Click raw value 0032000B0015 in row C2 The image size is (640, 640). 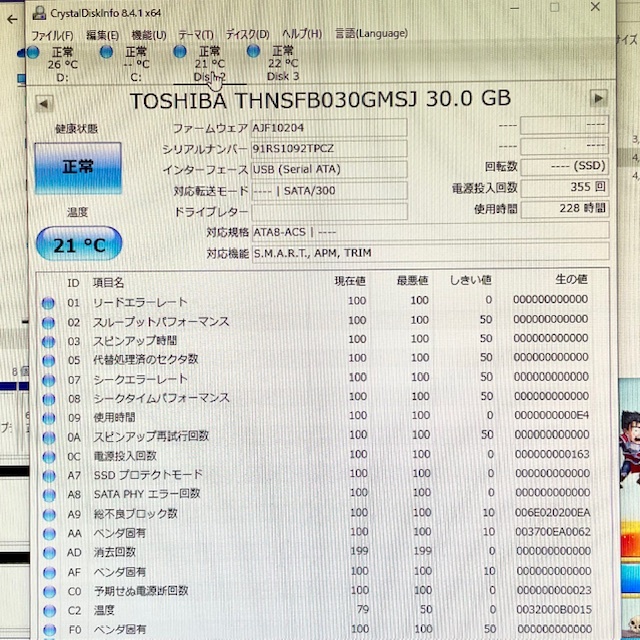point(554,609)
